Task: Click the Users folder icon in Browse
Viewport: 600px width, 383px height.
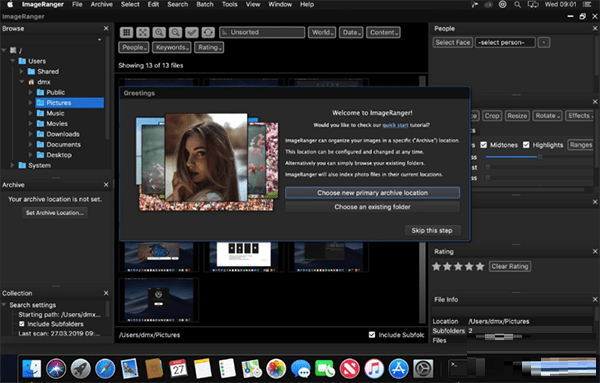Action: click(22, 61)
